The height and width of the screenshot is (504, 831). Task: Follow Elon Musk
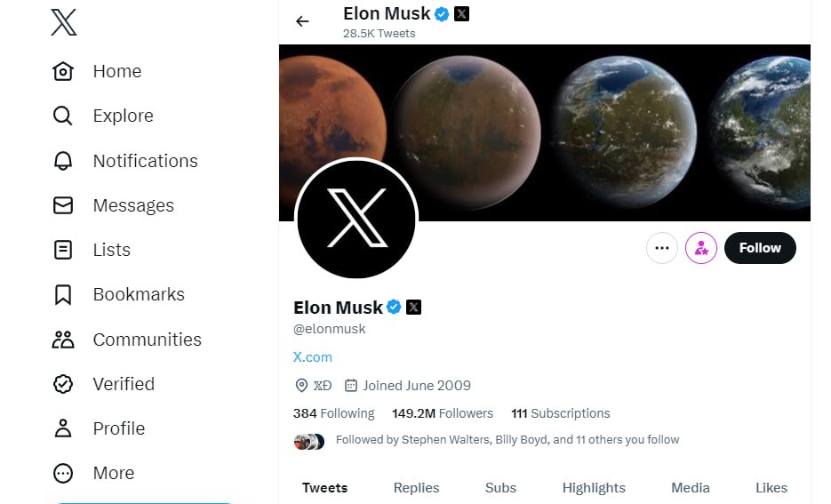[760, 248]
